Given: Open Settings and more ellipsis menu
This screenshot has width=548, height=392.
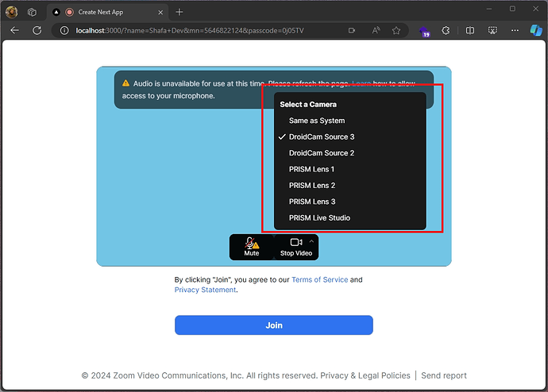Looking at the screenshot, I should 515,31.
